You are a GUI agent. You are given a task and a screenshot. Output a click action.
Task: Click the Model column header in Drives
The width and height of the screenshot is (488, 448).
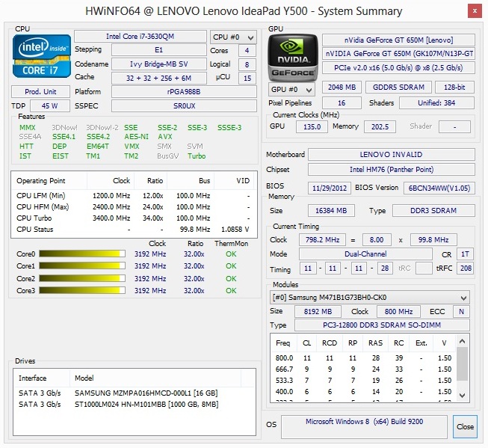coord(155,378)
